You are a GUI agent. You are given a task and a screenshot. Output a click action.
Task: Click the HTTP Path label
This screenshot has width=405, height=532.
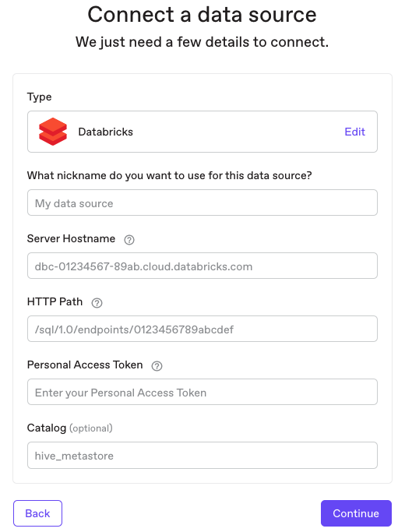(55, 301)
